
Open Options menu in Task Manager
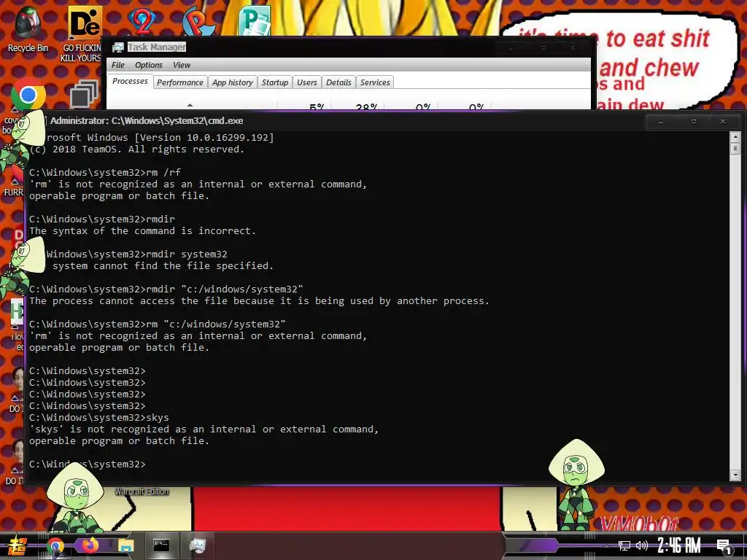[148, 65]
